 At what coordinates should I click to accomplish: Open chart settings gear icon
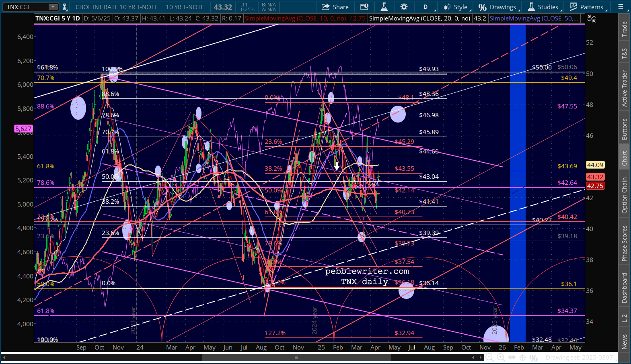[404, 7]
